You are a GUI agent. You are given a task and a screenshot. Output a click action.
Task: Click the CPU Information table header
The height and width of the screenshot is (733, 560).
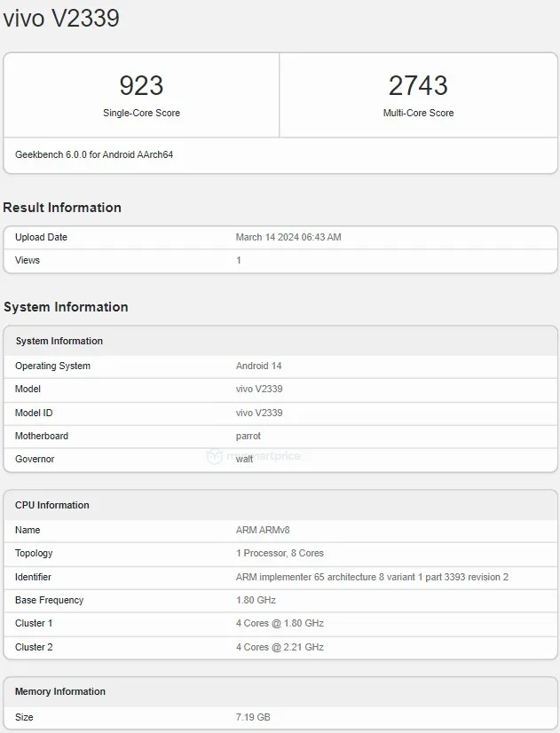click(x=52, y=505)
